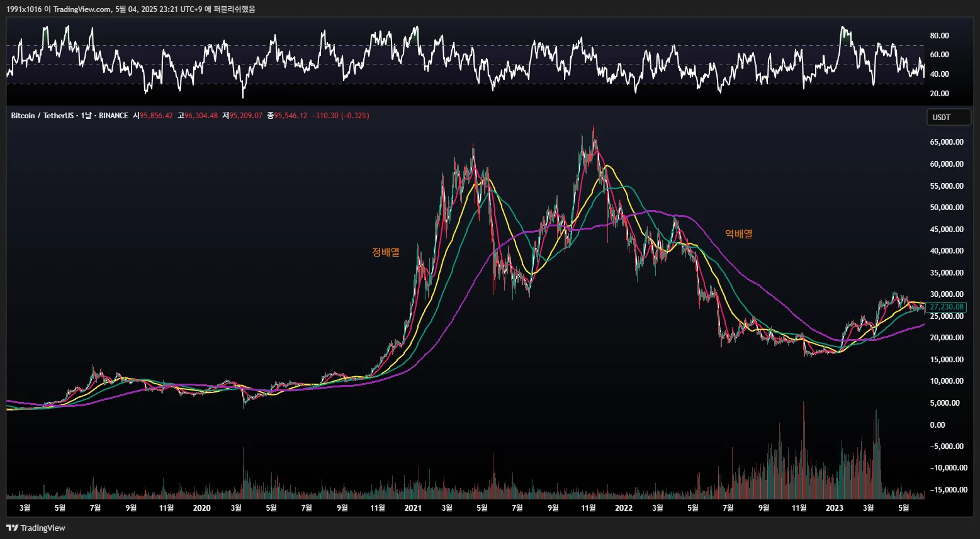980x539 pixels.
Task: Open the USDT currency selector
Action: (x=949, y=118)
